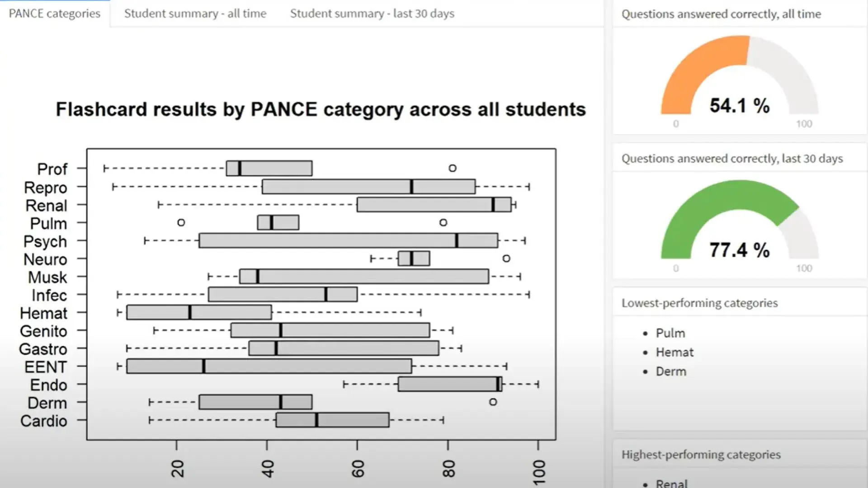Select the Student summary - last 30 days tab

[372, 14]
